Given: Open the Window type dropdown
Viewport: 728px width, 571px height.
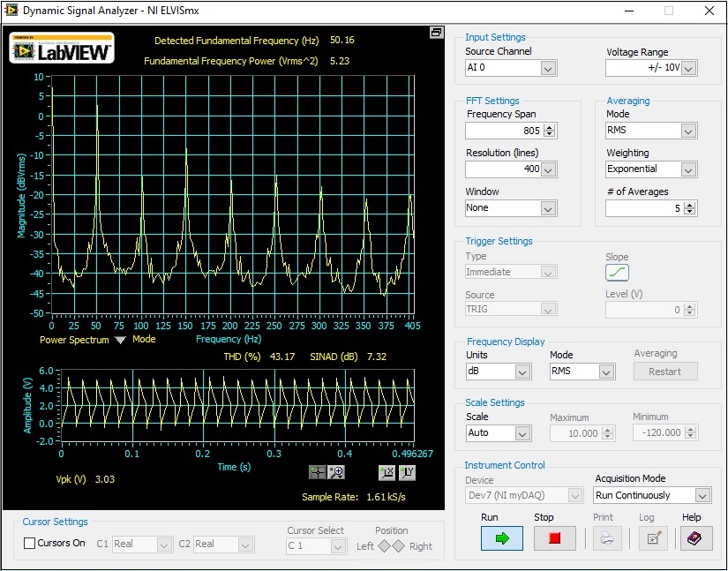Looking at the screenshot, I should coord(547,208).
